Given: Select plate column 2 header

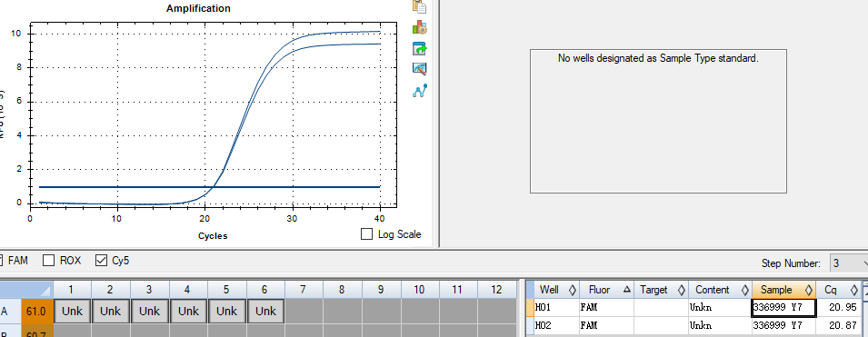Looking at the screenshot, I should pyautogui.click(x=111, y=290).
